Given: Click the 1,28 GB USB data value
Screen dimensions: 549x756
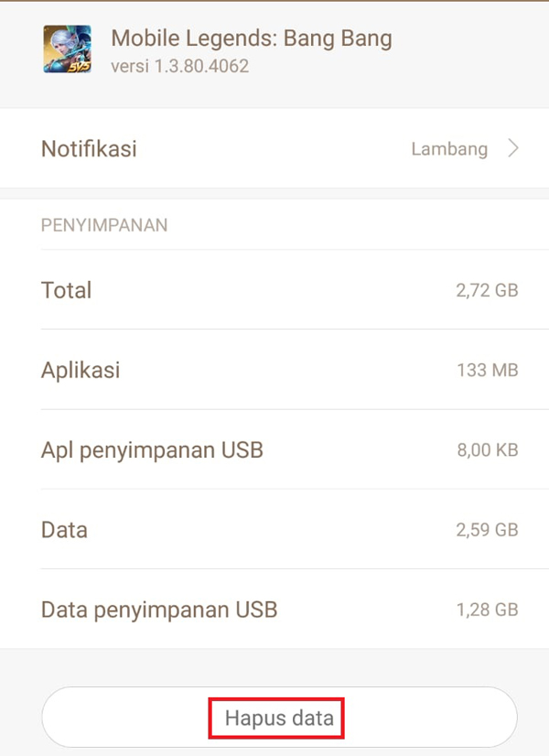Looking at the screenshot, I should (487, 610).
